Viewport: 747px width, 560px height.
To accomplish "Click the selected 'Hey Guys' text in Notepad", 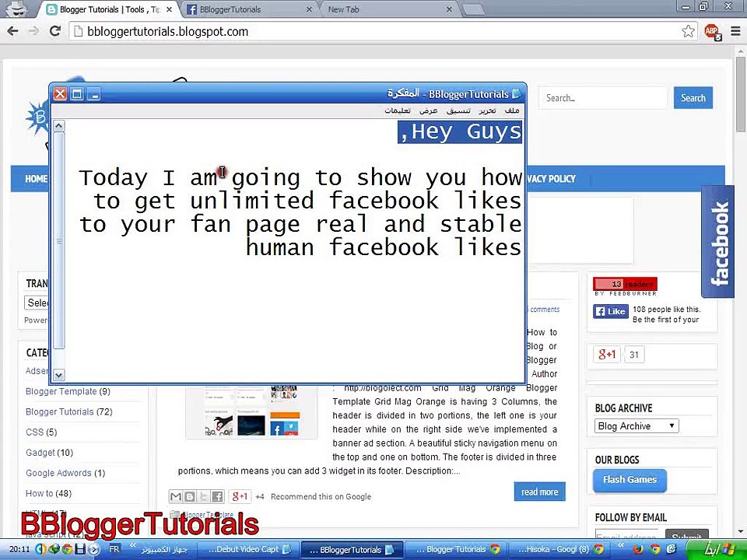I will click(460, 132).
